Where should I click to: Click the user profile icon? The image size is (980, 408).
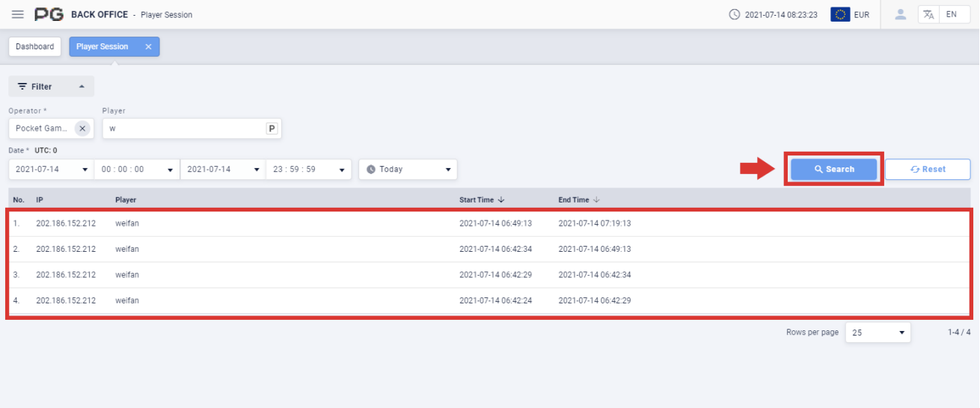pyautogui.click(x=901, y=14)
